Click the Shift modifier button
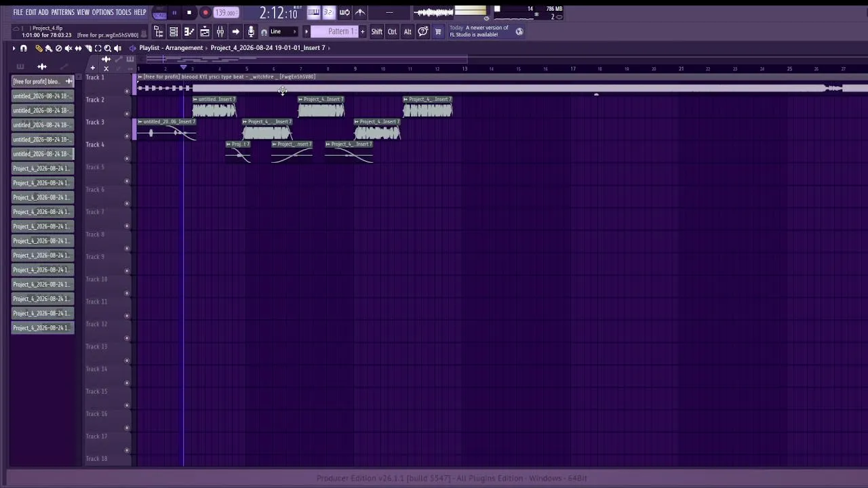868x488 pixels. pyautogui.click(x=376, y=32)
